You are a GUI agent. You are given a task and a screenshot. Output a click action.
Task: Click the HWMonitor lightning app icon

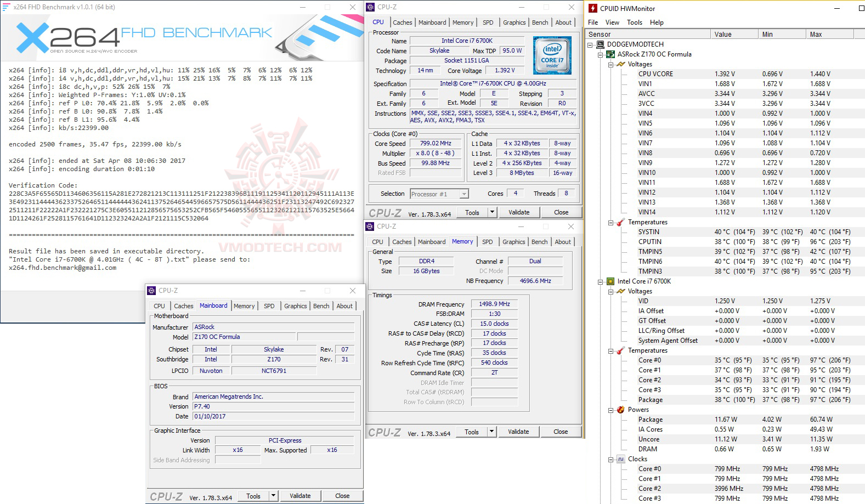(x=593, y=8)
